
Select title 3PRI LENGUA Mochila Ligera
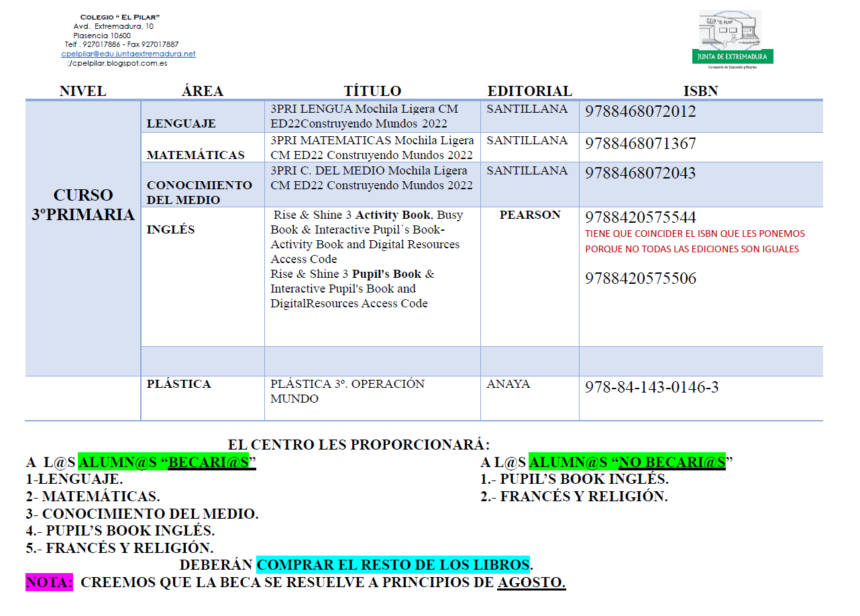(x=364, y=116)
